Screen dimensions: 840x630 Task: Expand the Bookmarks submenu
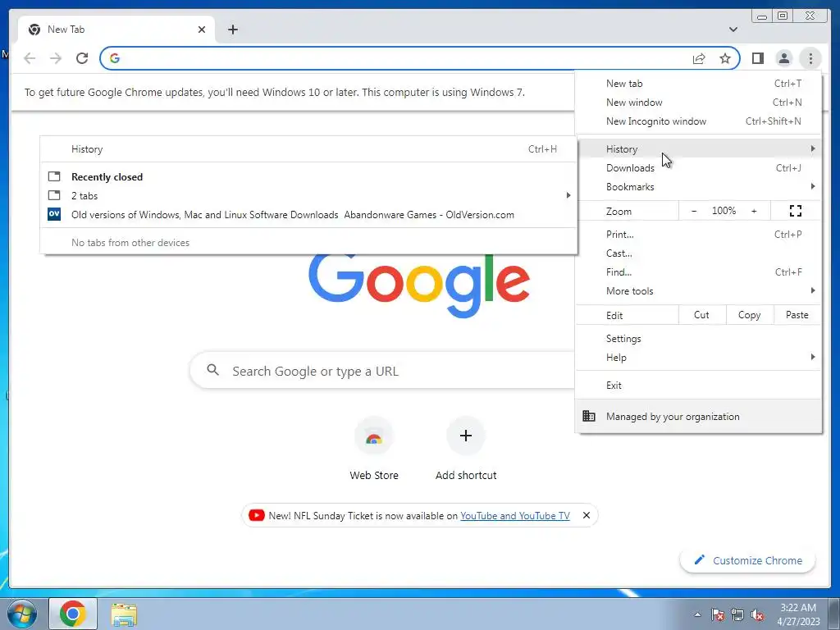pos(699,186)
